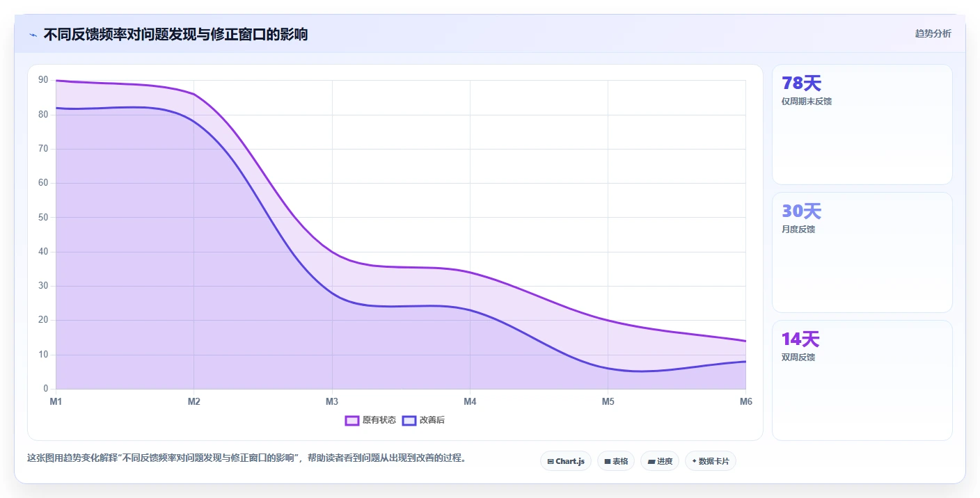Click the 50 y-axis tick label

pos(43,218)
